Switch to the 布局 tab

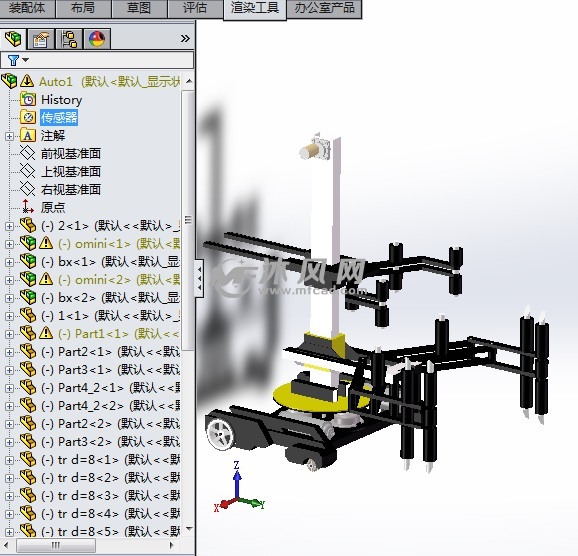click(x=83, y=8)
